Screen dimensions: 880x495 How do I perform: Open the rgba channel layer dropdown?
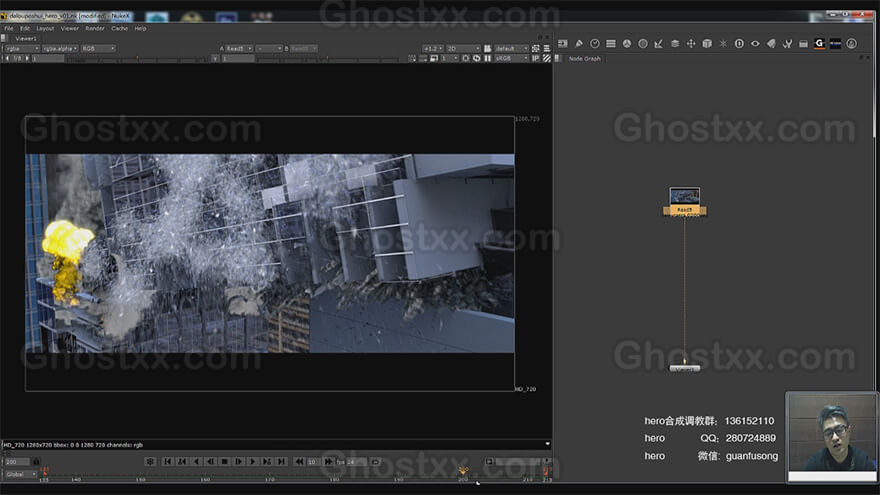click(x=21, y=48)
